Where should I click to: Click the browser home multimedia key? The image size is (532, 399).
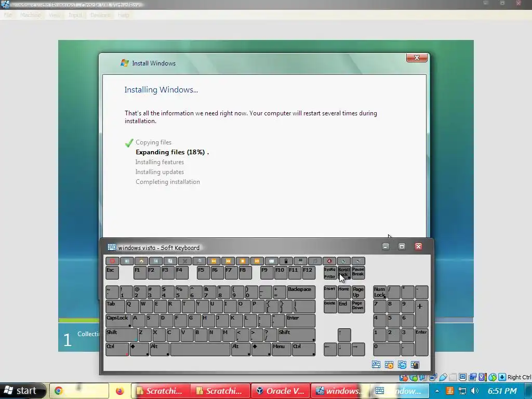141,261
